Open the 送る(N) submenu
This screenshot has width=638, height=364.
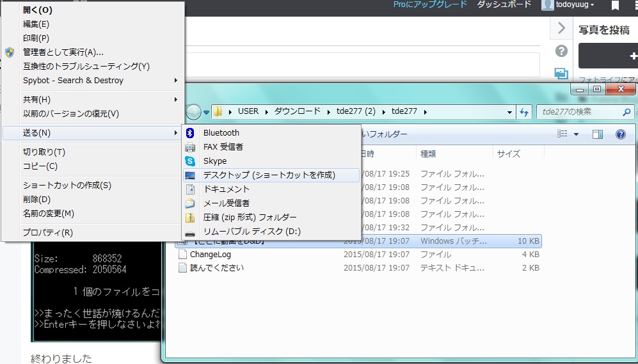[93, 133]
